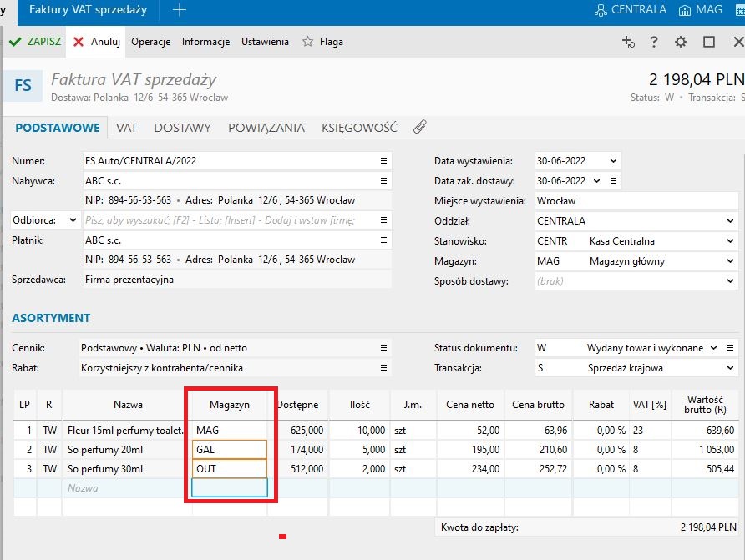Click the empty Nazwa cell in new row
Screen dimensions: 745x560
(125, 487)
